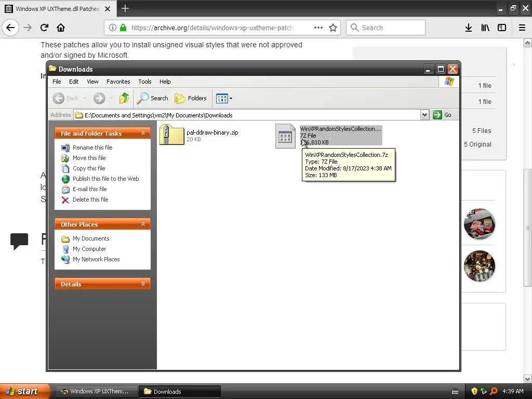Click Explorer Search toolbar button

click(x=152, y=98)
